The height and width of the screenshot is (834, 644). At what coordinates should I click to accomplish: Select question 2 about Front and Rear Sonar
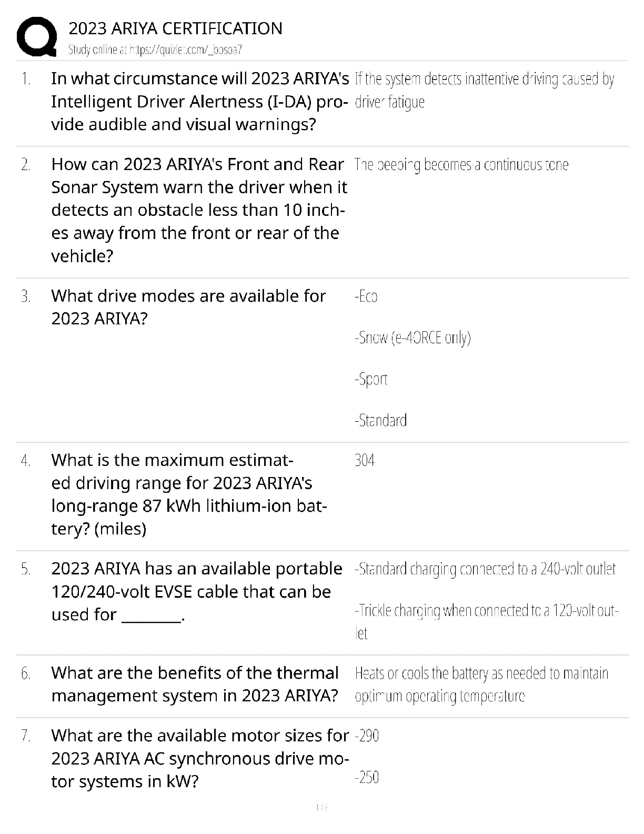[x=199, y=210]
